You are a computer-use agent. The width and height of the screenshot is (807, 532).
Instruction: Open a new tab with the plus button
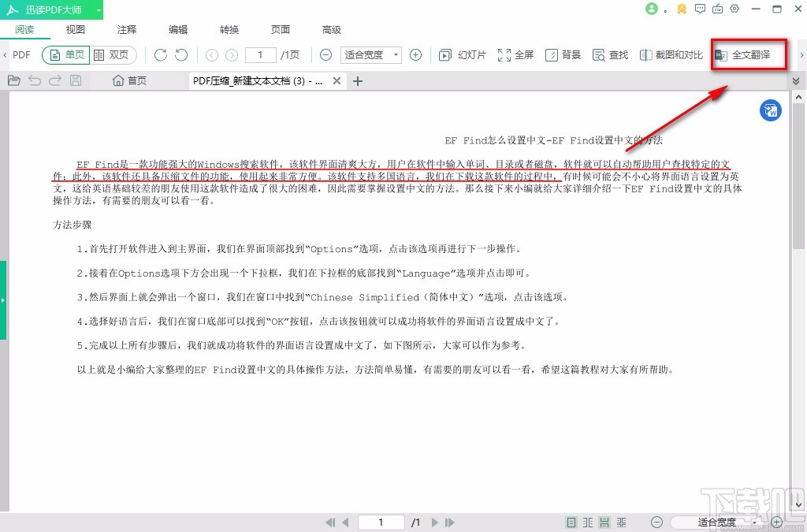tap(358, 80)
